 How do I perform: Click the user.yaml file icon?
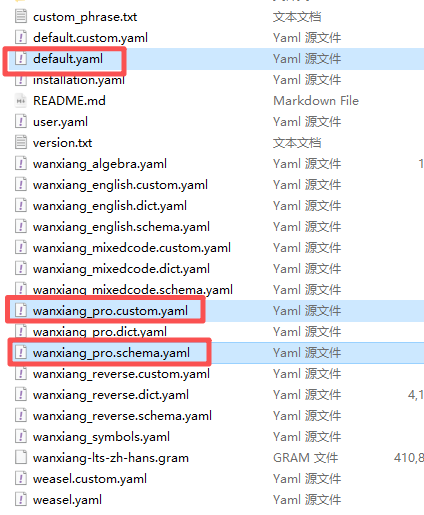click(x=21, y=121)
